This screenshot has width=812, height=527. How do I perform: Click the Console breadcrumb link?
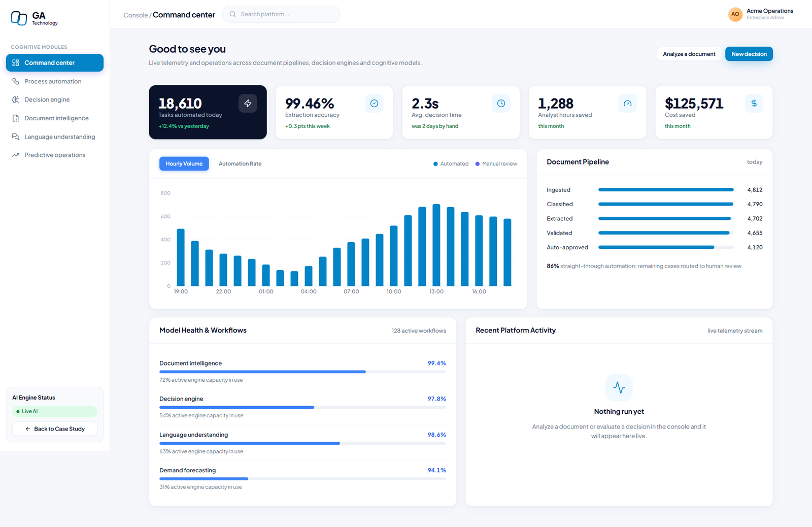[x=136, y=15]
